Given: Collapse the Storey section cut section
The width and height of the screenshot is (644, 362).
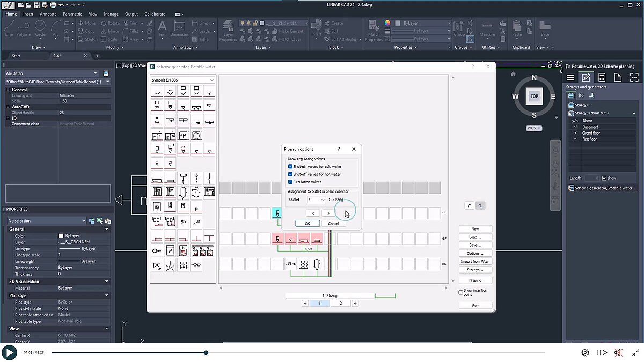Looking at the screenshot, I should pos(633,113).
